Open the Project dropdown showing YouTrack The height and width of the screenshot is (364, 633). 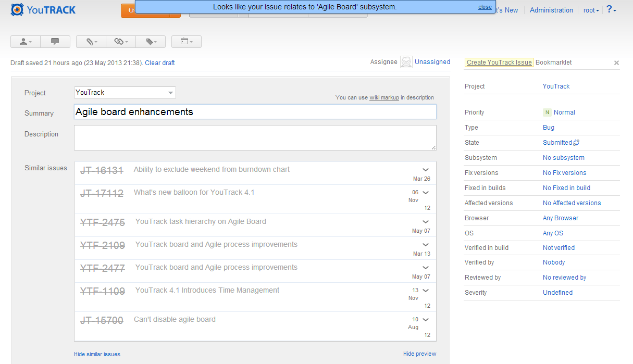[x=125, y=93]
